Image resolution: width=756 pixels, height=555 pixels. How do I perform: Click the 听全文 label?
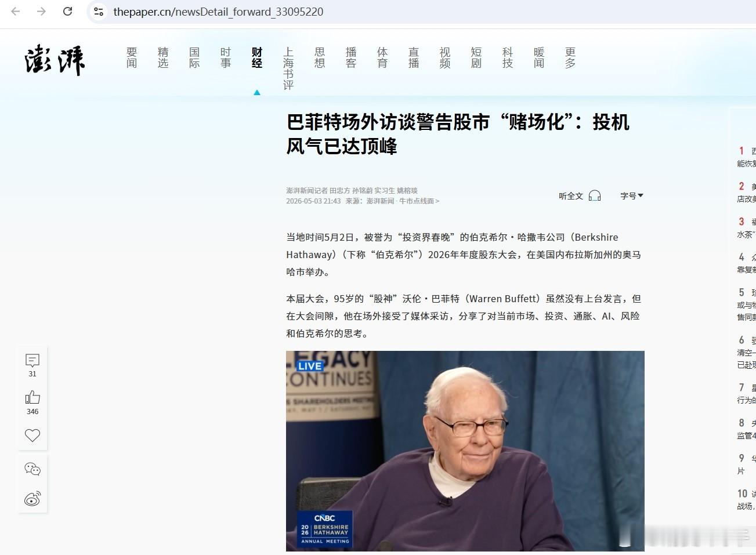[571, 196]
